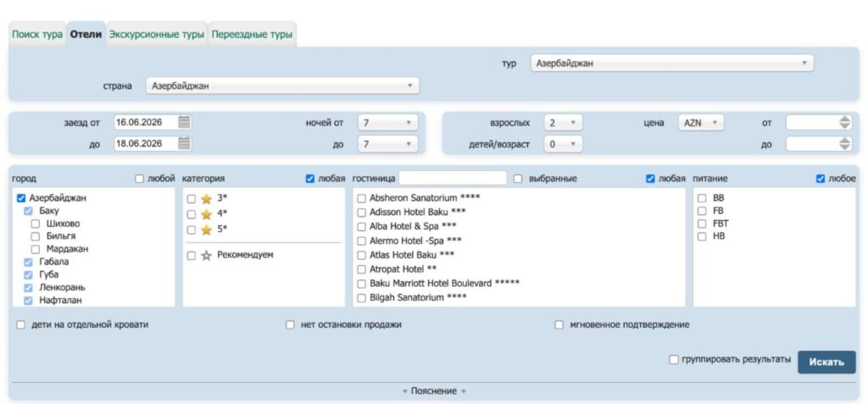Click the outline star beside Рекомендуем

coord(207,256)
